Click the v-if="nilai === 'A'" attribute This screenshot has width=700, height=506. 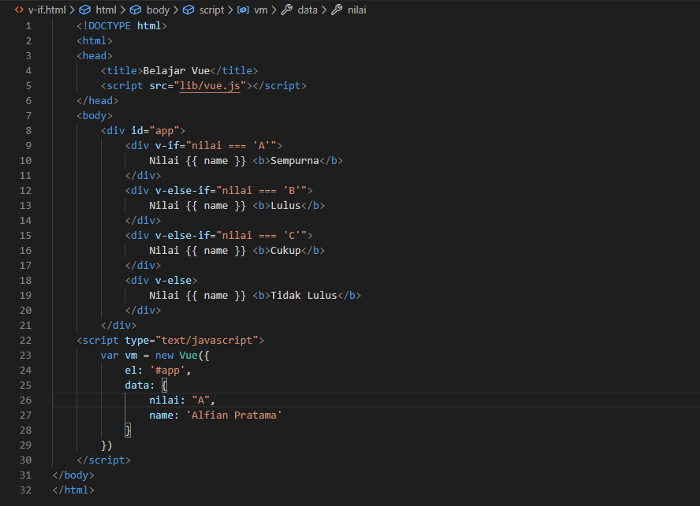point(216,145)
